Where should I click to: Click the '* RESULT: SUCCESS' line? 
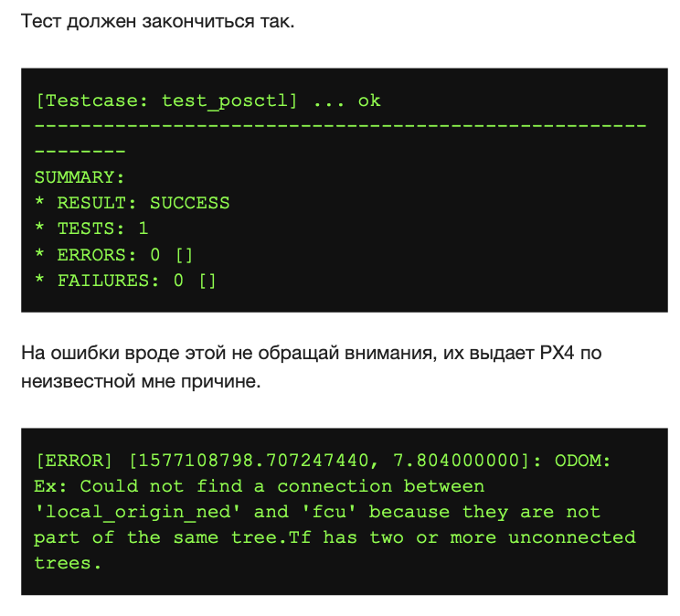(132, 203)
